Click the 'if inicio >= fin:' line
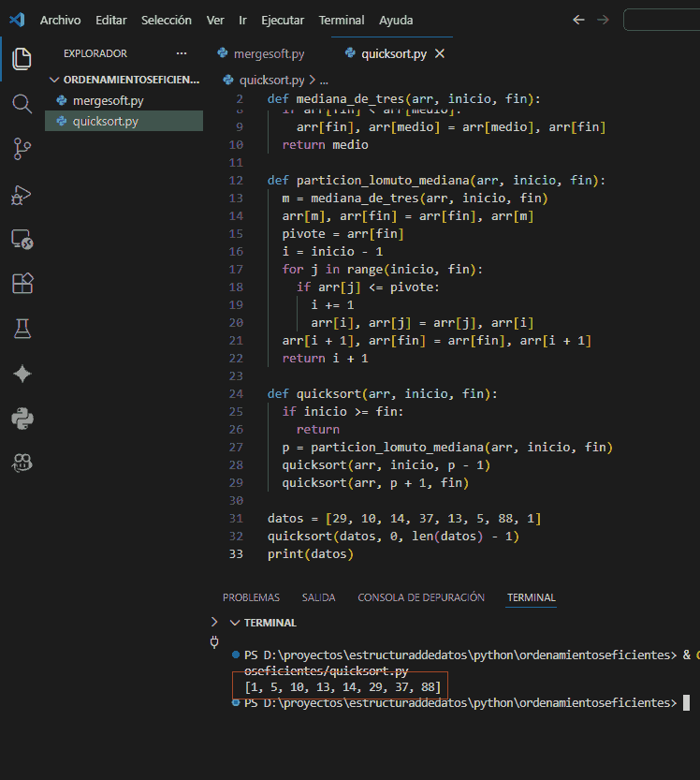Screen dimensions: 700x780 pos(343,412)
